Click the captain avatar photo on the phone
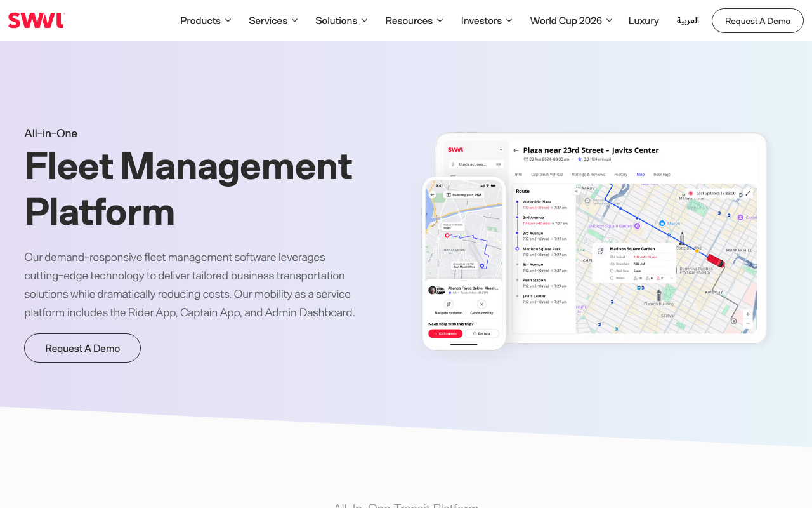Screen dimensions: 812x508 (x=433, y=290)
